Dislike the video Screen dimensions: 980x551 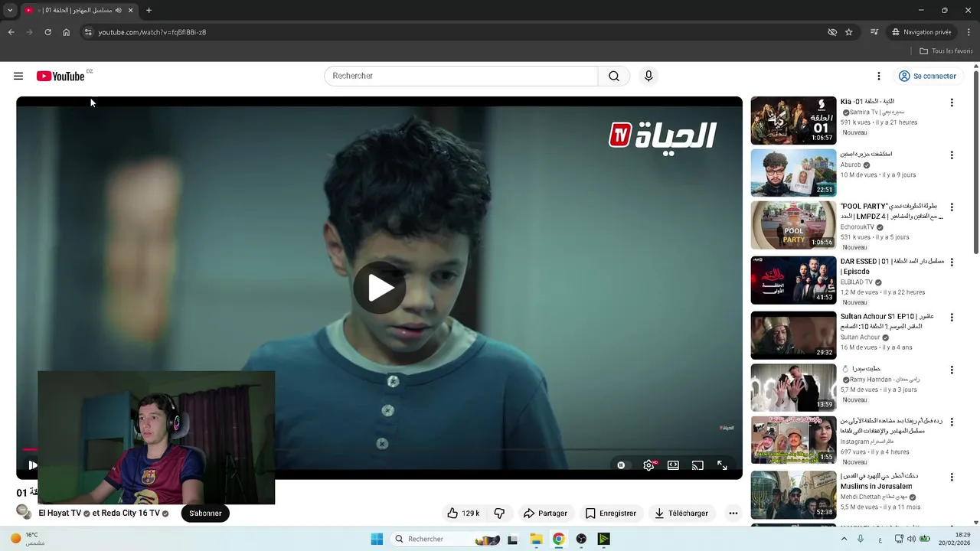(x=499, y=513)
